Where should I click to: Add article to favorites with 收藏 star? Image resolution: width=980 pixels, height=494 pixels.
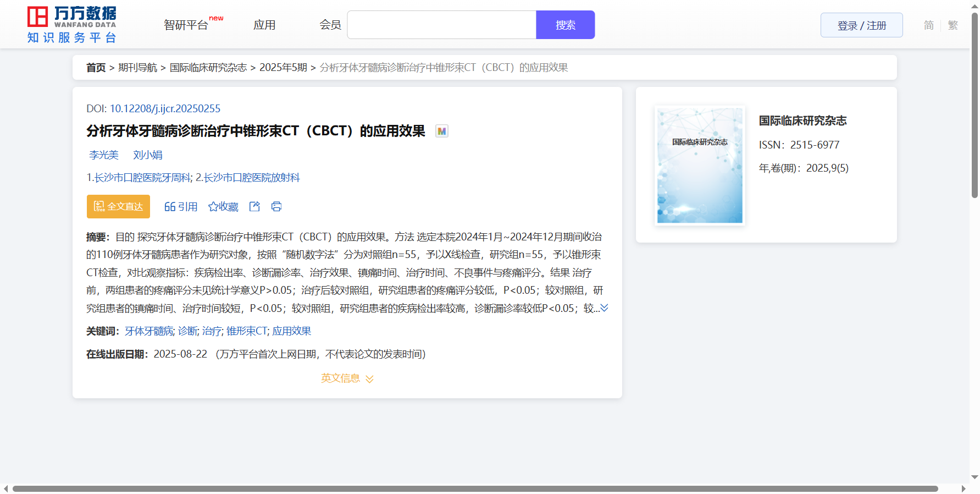tap(223, 207)
